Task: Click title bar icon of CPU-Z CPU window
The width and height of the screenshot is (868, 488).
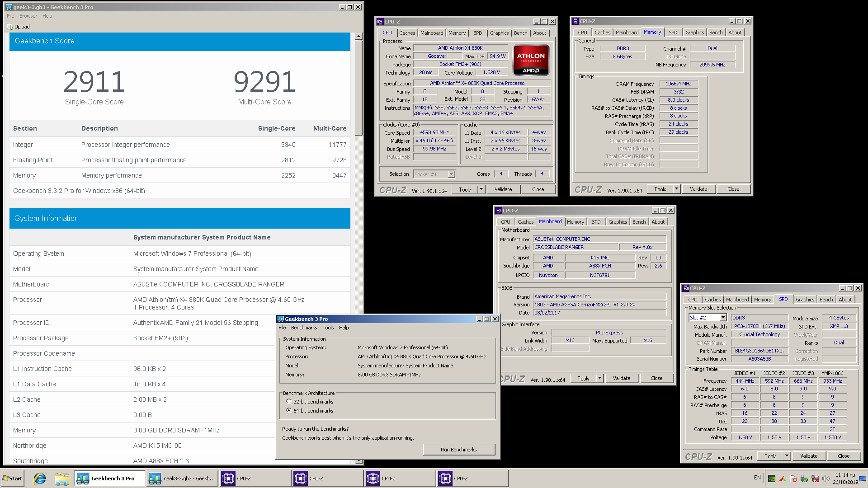Action: tap(380, 22)
